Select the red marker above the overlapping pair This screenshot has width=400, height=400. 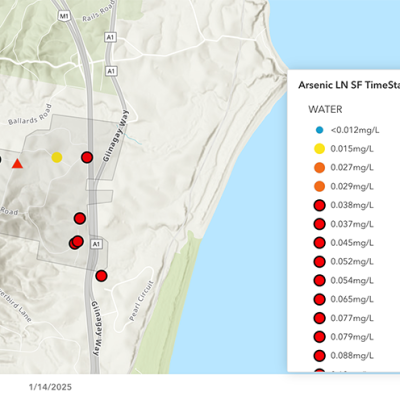pyautogui.click(x=80, y=218)
